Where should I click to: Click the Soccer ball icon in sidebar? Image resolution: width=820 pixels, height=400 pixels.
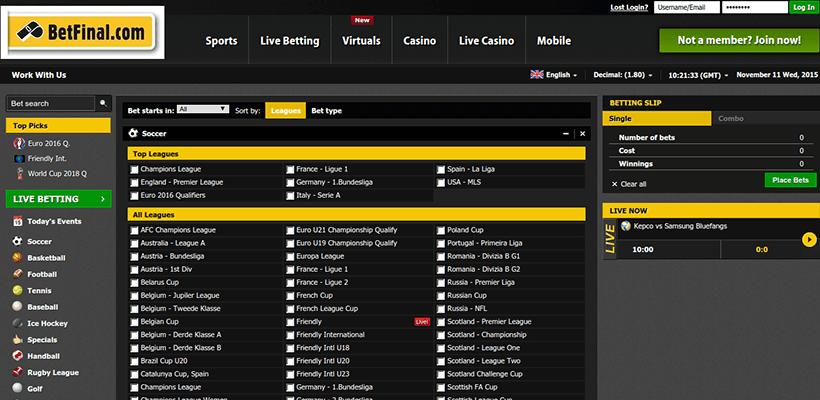(x=18, y=242)
